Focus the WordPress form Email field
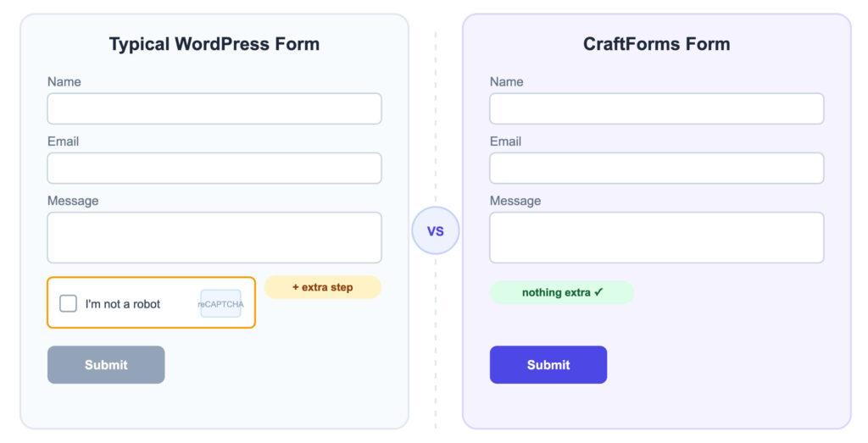868x443 pixels. pyautogui.click(x=214, y=168)
